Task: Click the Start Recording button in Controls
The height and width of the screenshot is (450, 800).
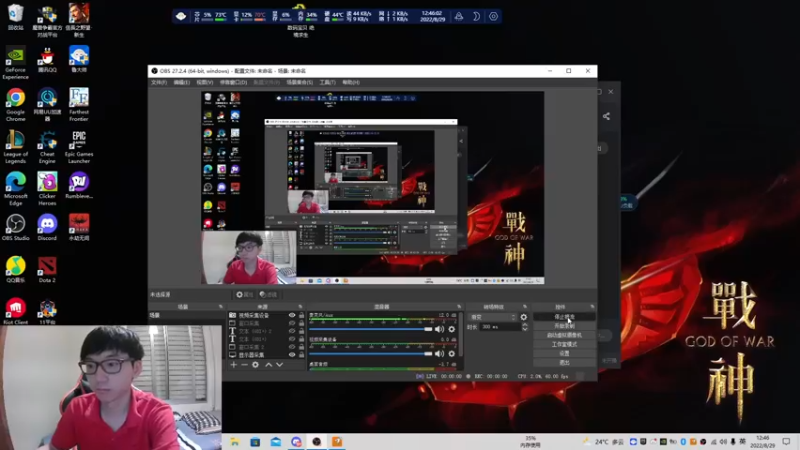Action: [564, 326]
